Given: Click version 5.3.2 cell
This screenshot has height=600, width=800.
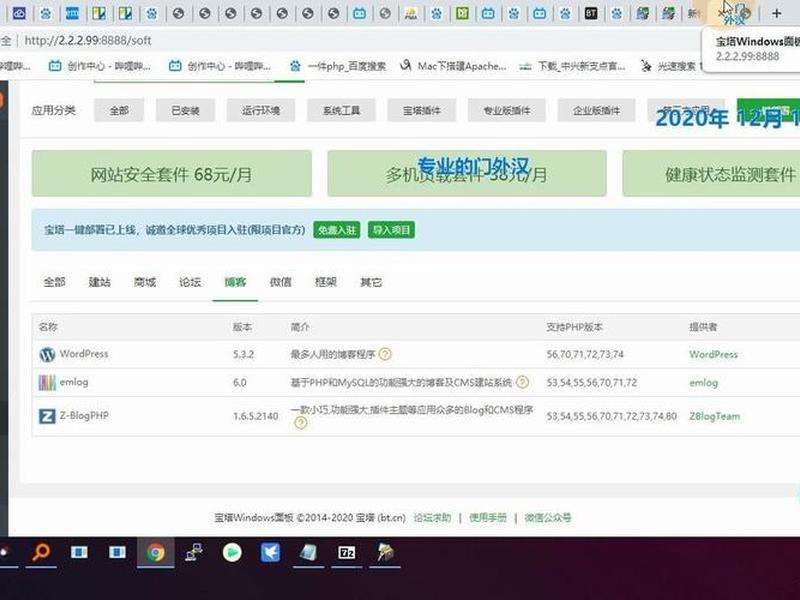Looking at the screenshot, I should coord(243,354).
